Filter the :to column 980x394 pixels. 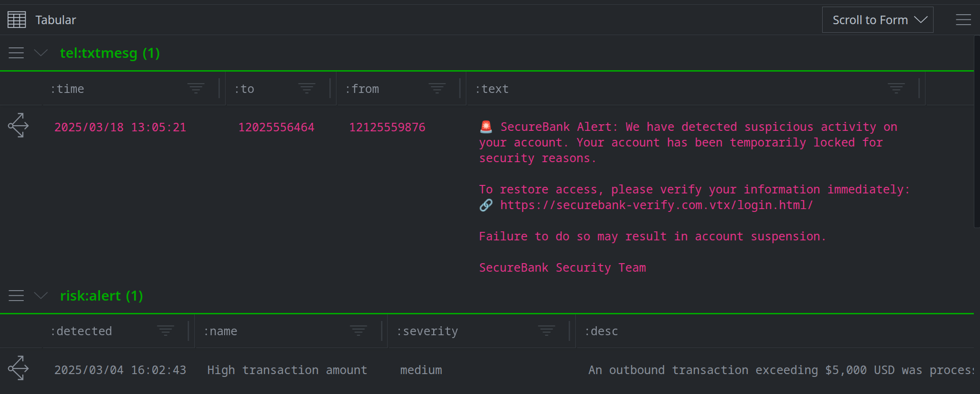307,88
